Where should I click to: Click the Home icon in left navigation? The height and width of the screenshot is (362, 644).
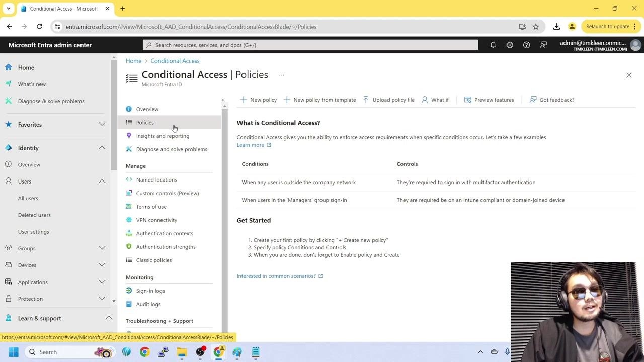[x=9, y=67]
